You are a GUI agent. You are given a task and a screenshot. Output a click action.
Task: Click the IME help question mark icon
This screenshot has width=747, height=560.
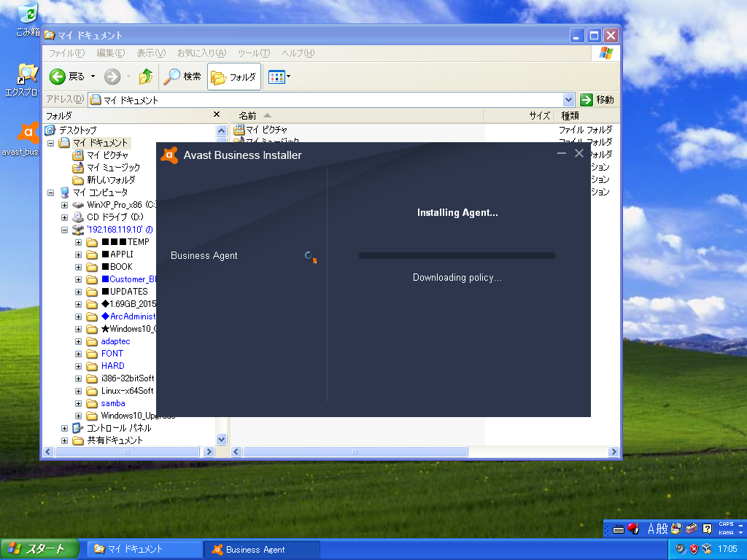pyautogui.click(x=708, y=529)
